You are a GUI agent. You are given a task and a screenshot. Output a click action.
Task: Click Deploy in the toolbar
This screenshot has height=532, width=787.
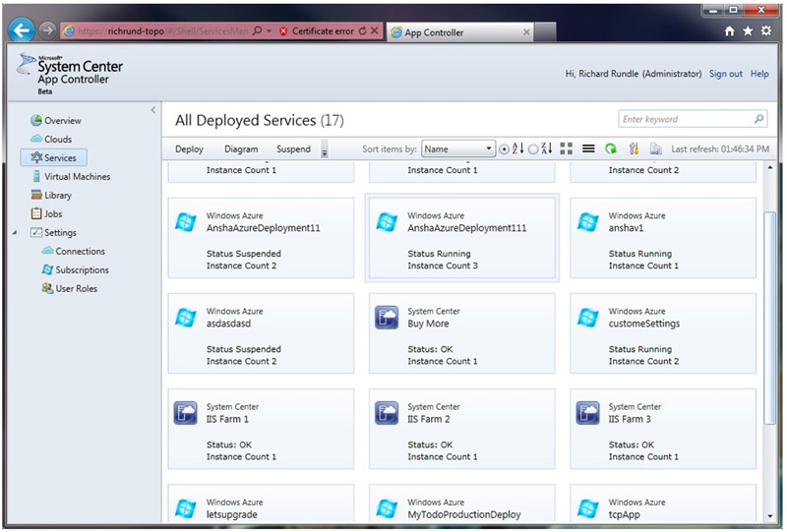click(x=189, y=149)
